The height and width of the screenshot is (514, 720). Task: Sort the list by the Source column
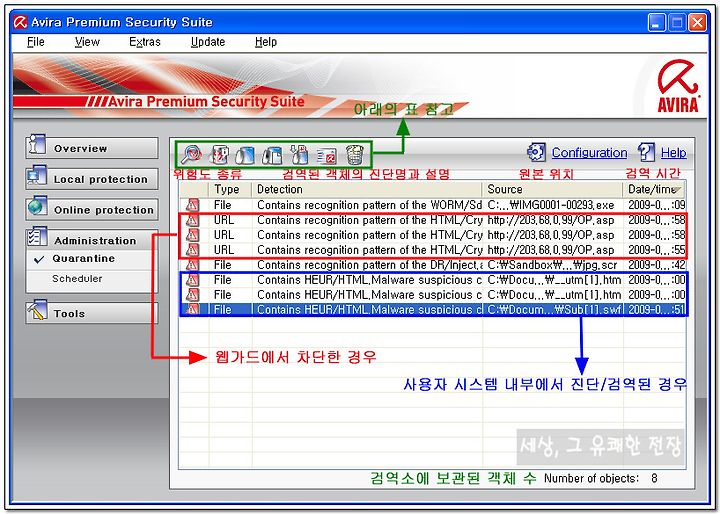(552, 189)
